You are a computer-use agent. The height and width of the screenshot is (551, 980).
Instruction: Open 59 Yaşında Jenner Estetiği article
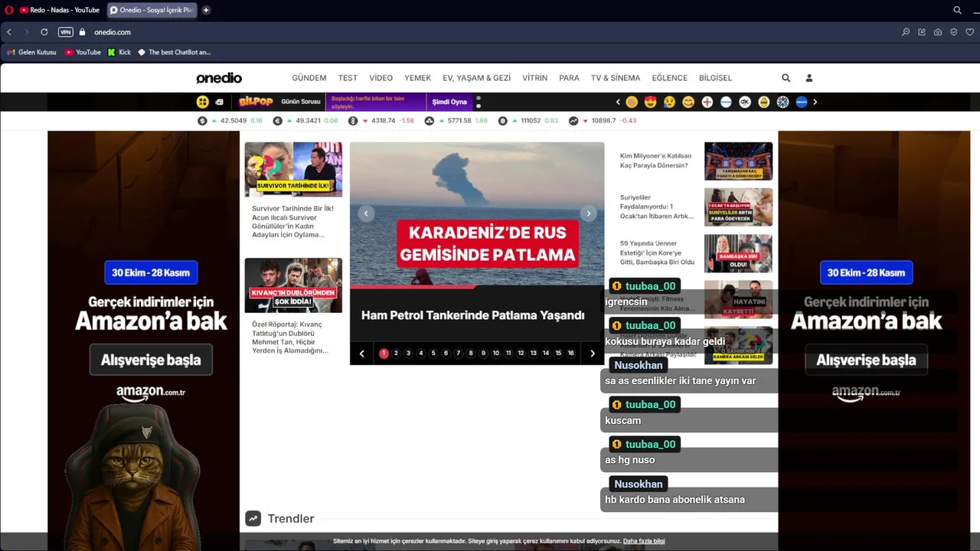pyautogui.click(x=658, y=253)
